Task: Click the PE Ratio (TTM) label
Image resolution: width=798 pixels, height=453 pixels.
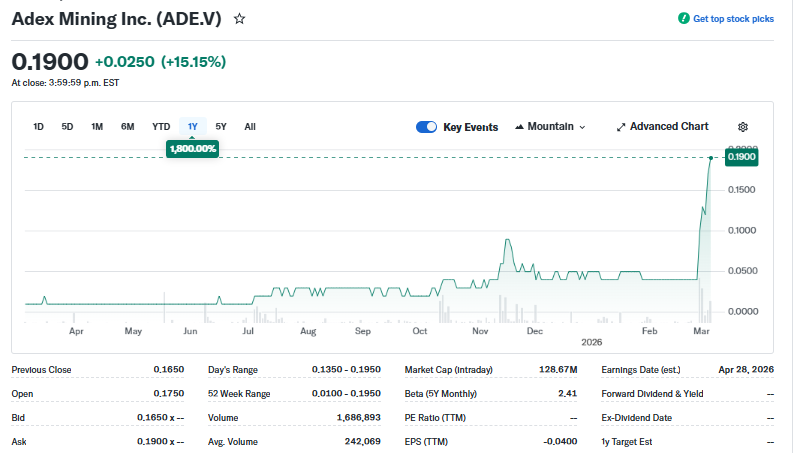Action: [x=435, y=417]
